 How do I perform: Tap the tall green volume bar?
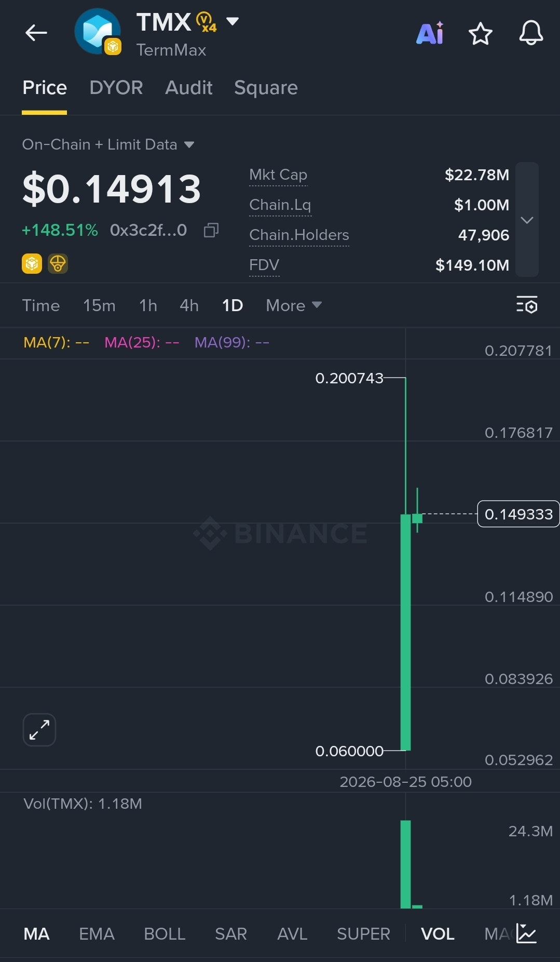406,864
